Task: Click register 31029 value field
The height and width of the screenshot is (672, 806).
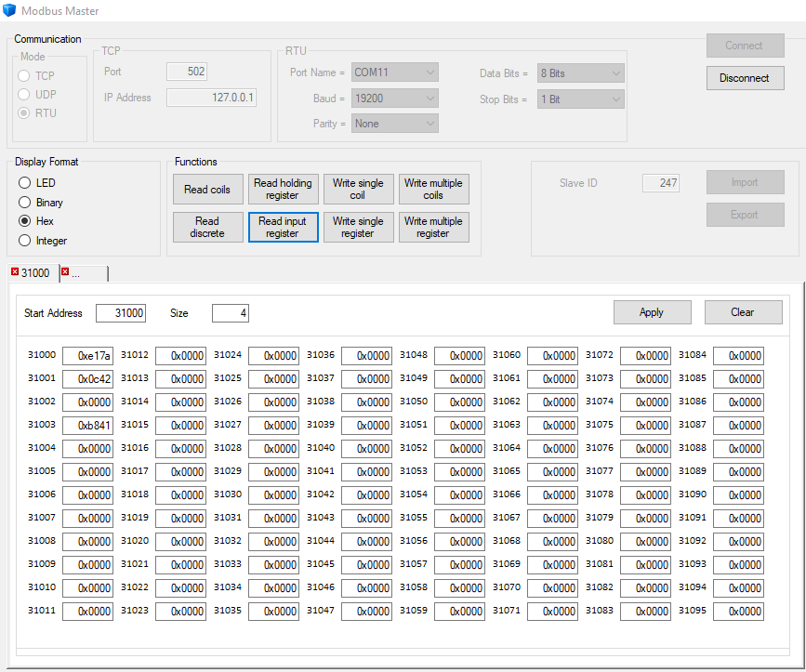Action: 274,471
